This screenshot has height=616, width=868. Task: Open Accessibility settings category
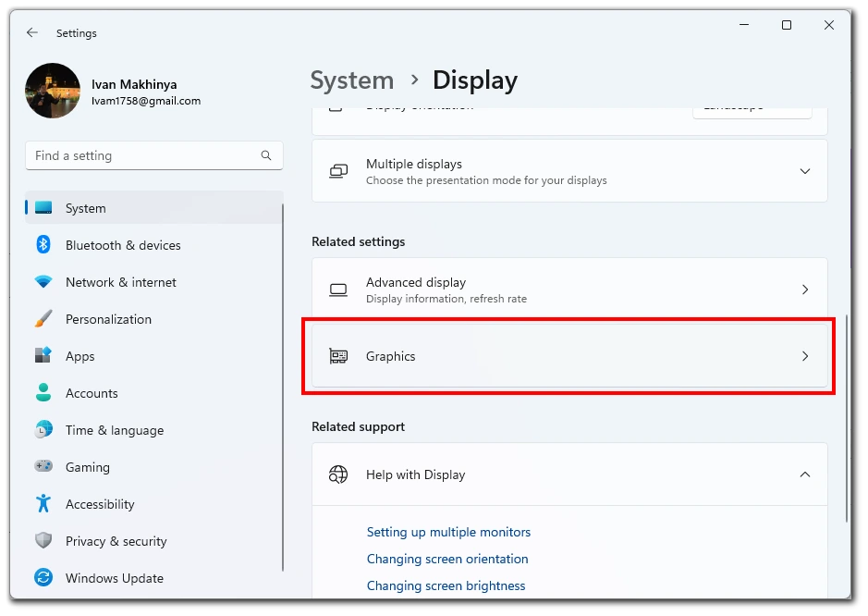(x=153, y=504)
